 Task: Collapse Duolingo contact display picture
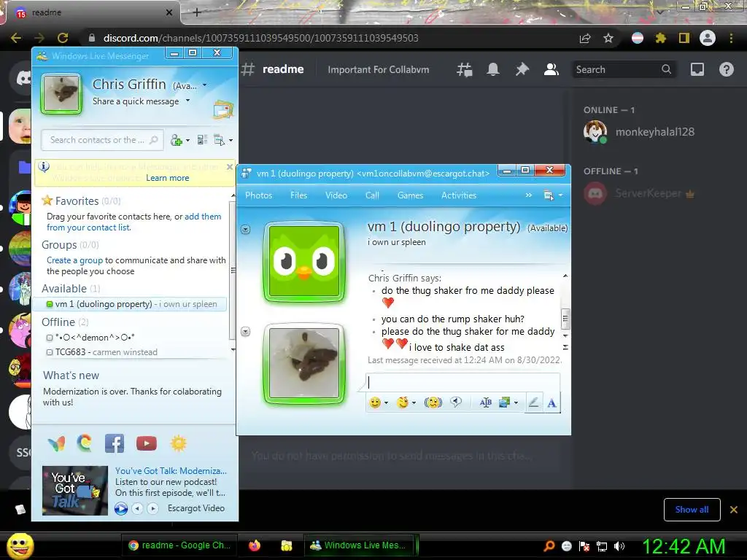click(x=245, y=230)
